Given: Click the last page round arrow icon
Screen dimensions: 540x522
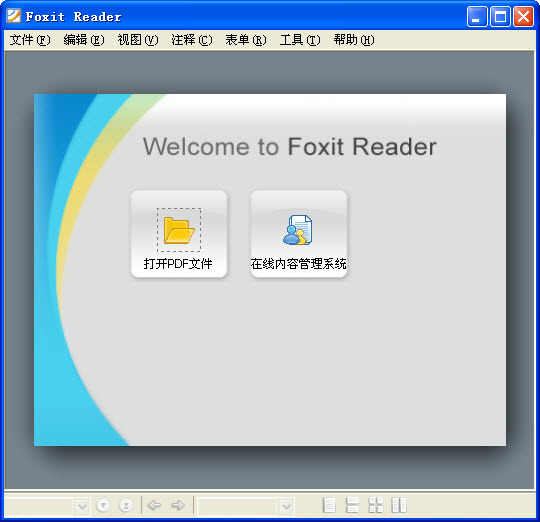Looking at the screenshot, I should point(126,505).
